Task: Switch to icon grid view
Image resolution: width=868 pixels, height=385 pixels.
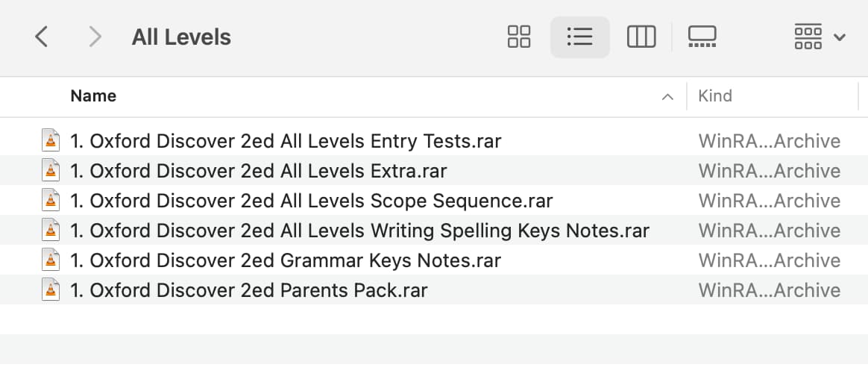Action: pyautogui.click(x=519, y=37)
